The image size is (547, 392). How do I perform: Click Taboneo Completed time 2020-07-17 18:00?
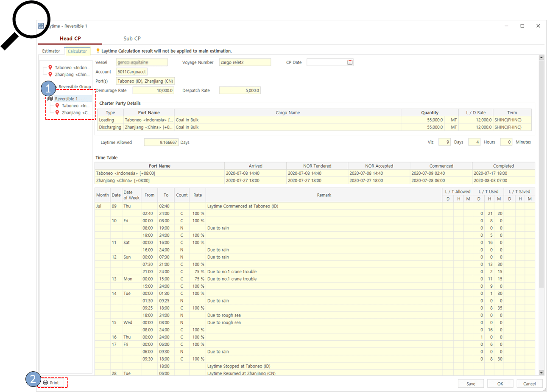tap(503, 173)
